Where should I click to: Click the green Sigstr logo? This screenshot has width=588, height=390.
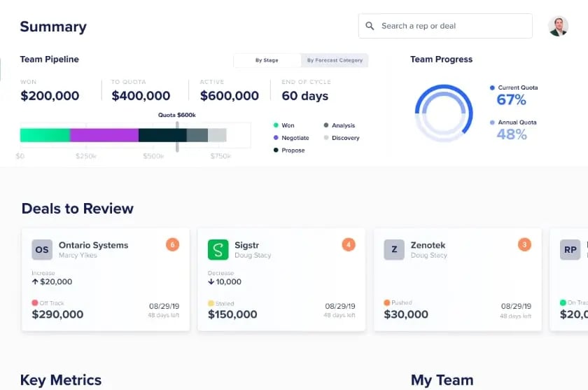coord(218,250)
